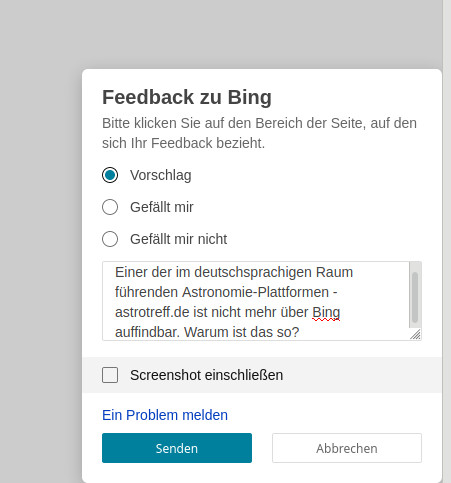Tick the "Screenshot einschließen" checkbox
451x483 pixels.
click(x=110, y=375)
